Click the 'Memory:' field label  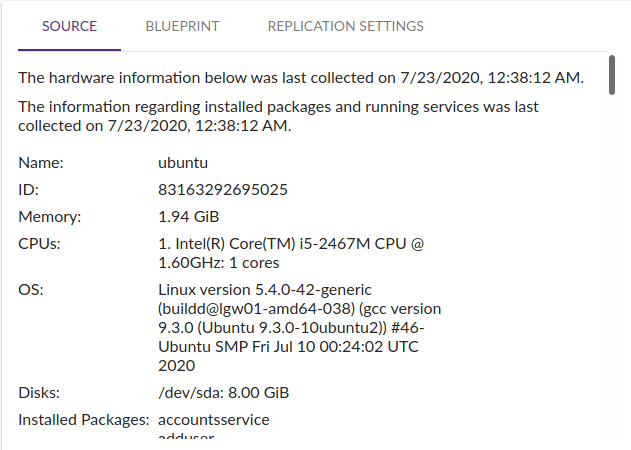click(x=49, y=217)
